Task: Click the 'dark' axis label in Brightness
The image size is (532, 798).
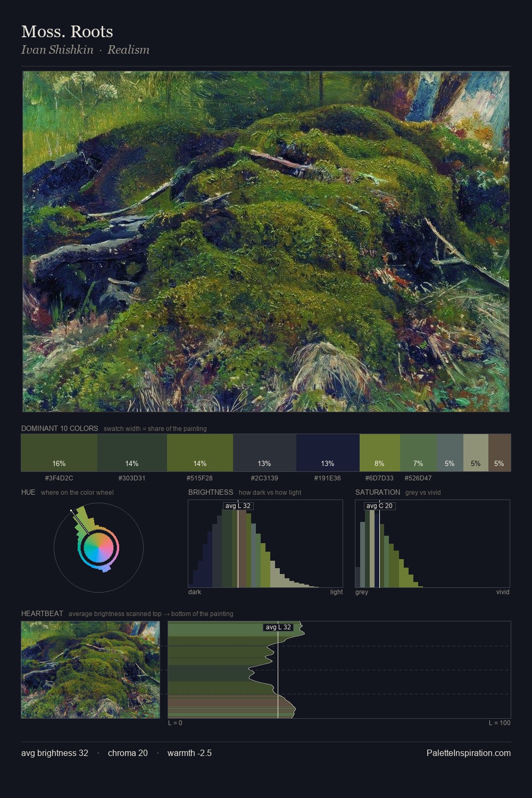Action: (x=195, y=592)
